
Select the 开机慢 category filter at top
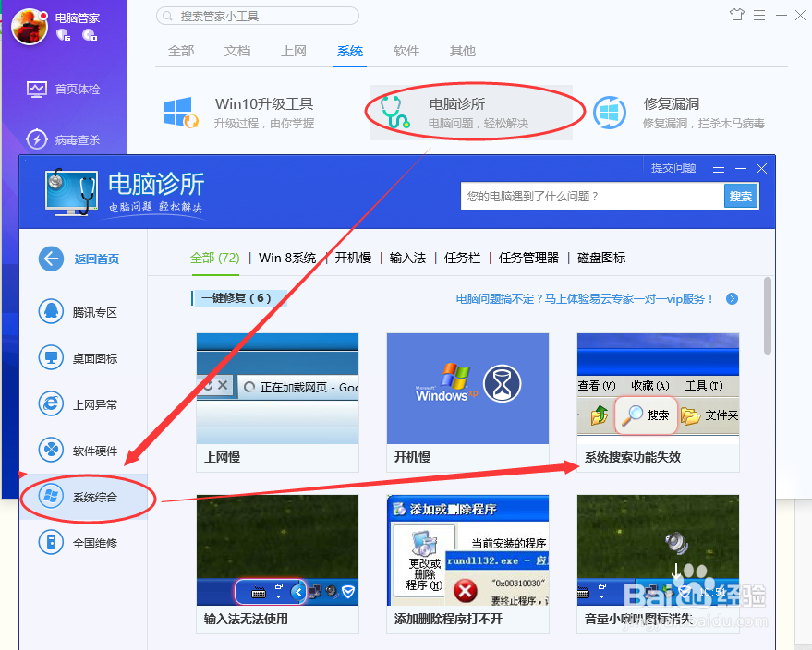tap(353, 258)
